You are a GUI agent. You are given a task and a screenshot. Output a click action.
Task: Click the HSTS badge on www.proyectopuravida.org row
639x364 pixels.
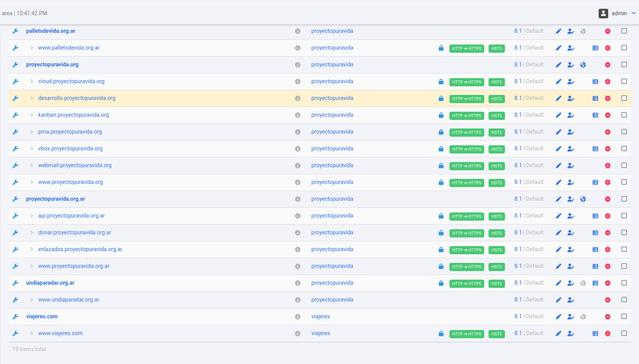pos(496,183)
